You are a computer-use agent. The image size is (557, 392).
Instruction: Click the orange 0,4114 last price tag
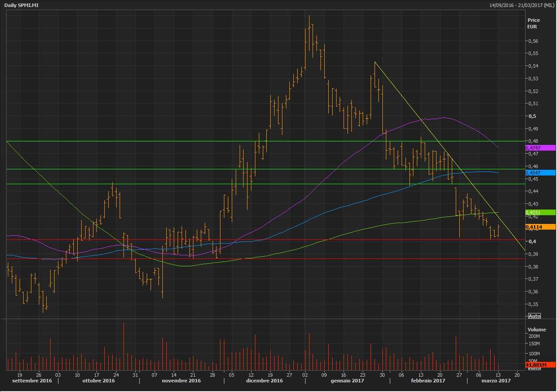click(x=540, y=227)
